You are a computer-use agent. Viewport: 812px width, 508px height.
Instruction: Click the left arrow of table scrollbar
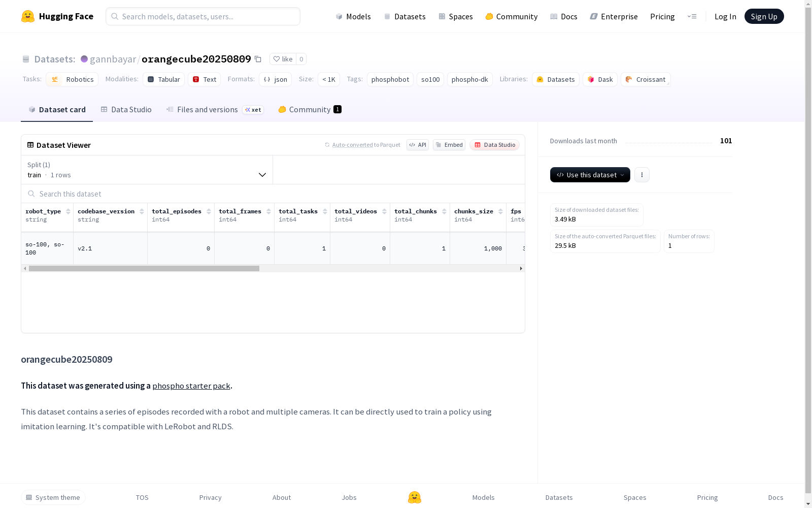[x=25, y=268]
